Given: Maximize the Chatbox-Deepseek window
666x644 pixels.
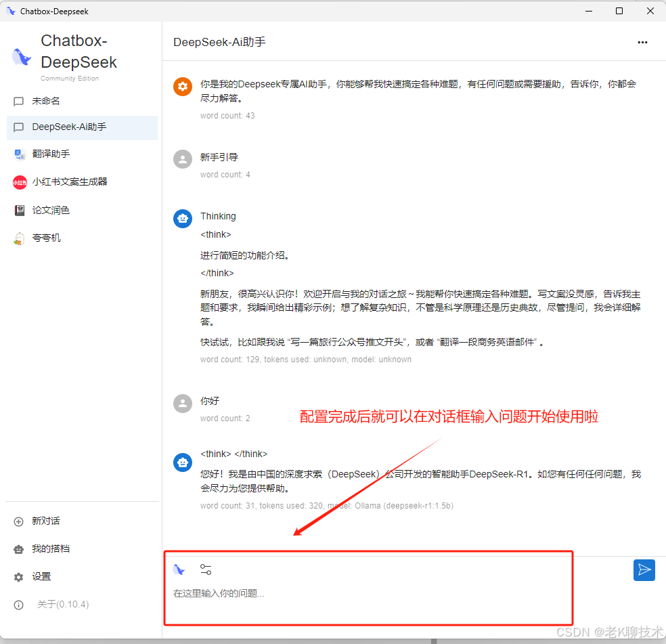Looking at the screenshot, I should point(619,11).
